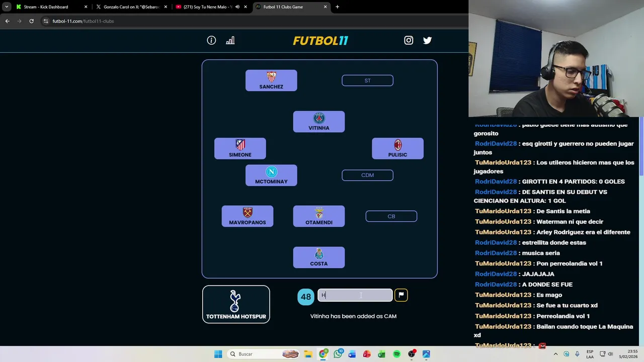Click the Otamendi player card
Screen dimensions: 644x362
pyautogui.click(x=319, y=216)
